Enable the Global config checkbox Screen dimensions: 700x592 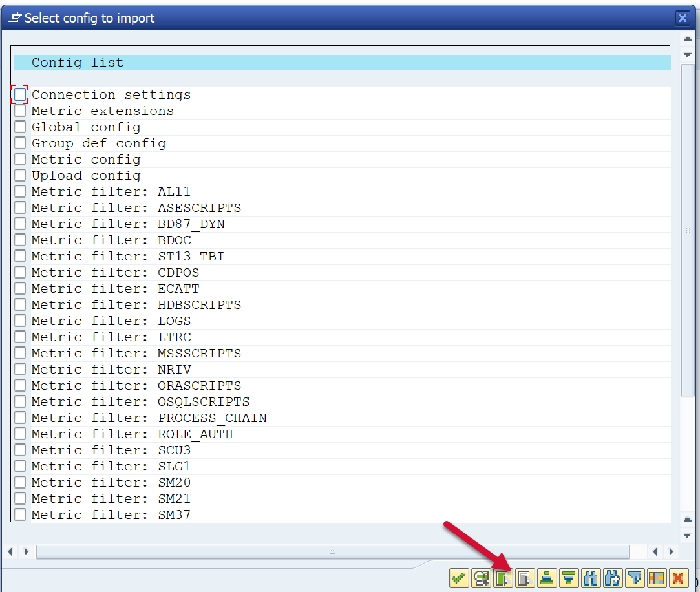click(x=20, y=127)
